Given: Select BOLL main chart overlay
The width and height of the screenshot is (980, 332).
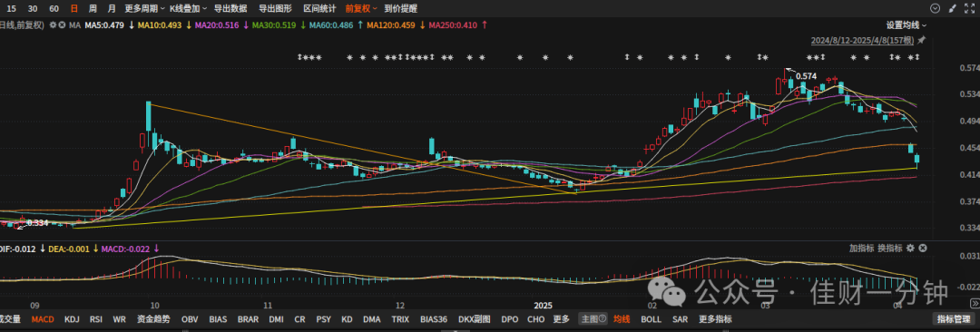Looking at the screenshot, I should click(651, 319).
